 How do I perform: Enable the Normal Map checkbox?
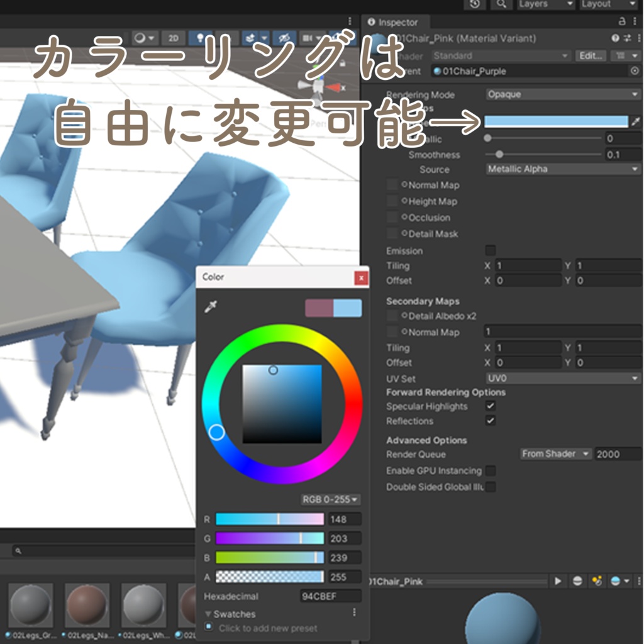click(x=392, y=186)
